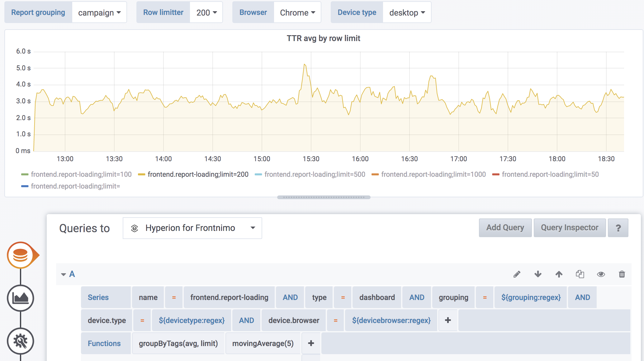Image resolution: width=644 pixels, height=361 pixels.
Task: Open the General settings gear icon
Action: click(x=21, y=341)
